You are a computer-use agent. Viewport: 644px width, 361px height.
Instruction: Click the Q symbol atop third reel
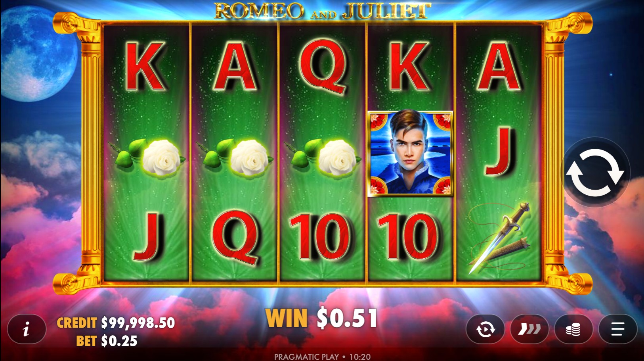[323, 67]
